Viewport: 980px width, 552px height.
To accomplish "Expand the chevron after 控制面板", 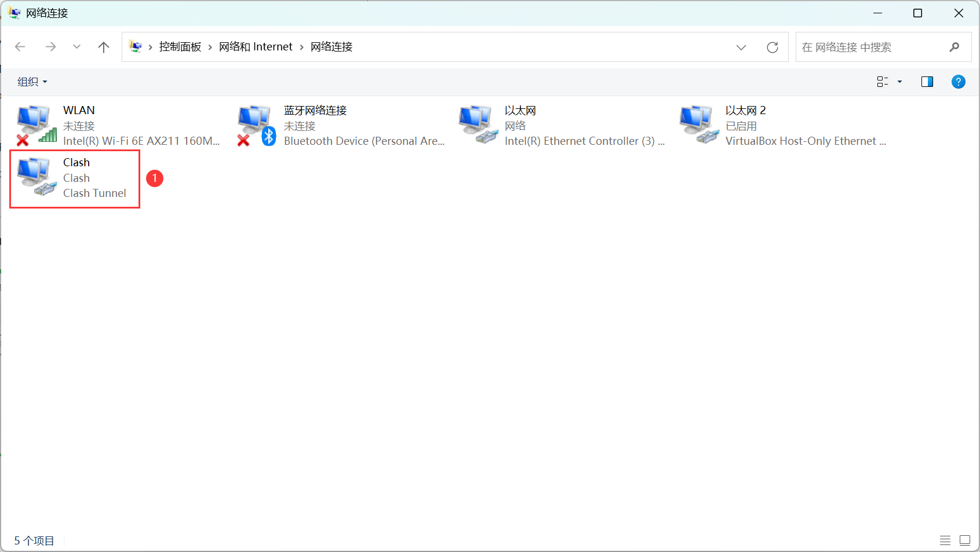I will coord(210,47).
